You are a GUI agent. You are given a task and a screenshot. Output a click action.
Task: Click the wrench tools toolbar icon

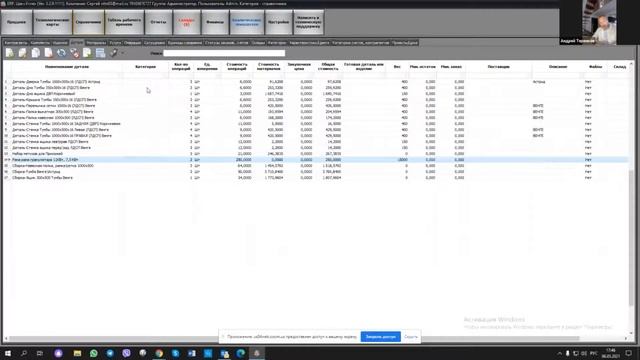pos(113,53)
